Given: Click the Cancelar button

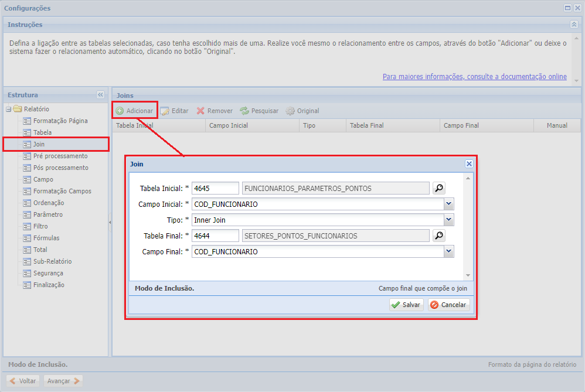Looking at the screenshot, I should 448,305.
